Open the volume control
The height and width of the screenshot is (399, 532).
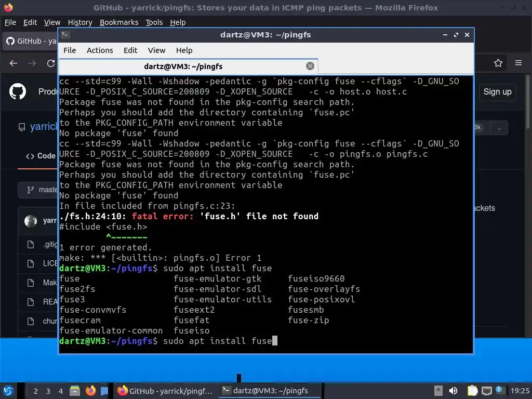tap(453, 391)
